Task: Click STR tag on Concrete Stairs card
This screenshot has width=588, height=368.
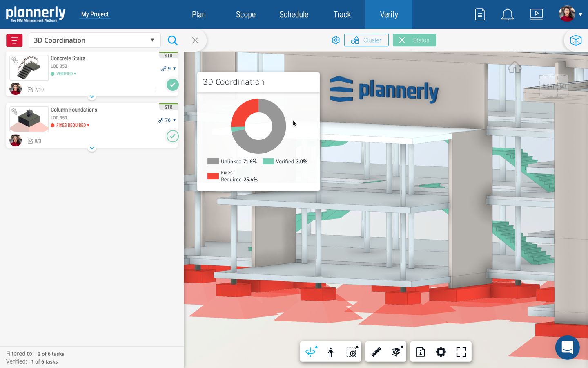Action: tap(168, 56)
